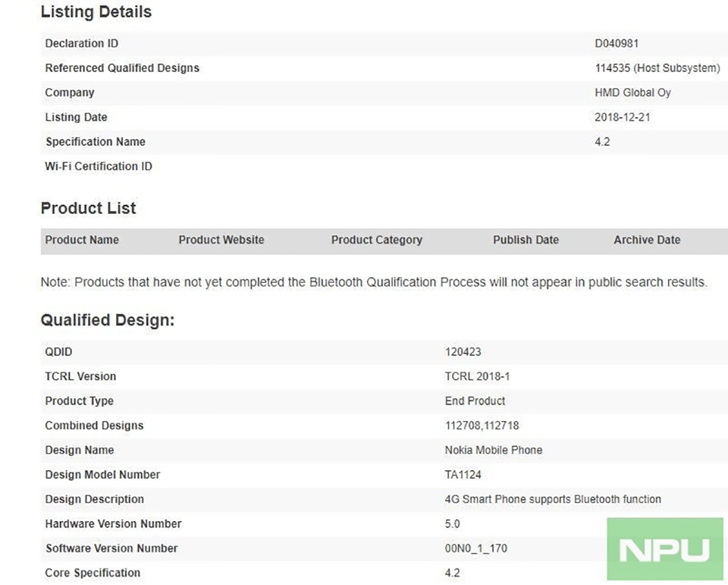Click the Specification Name label

click(96, 142)
